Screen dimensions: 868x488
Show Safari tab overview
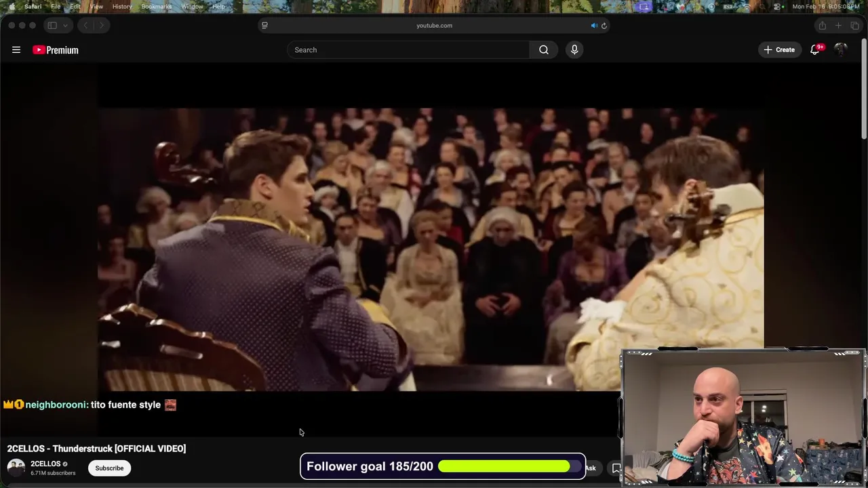[x=854, y=25]
